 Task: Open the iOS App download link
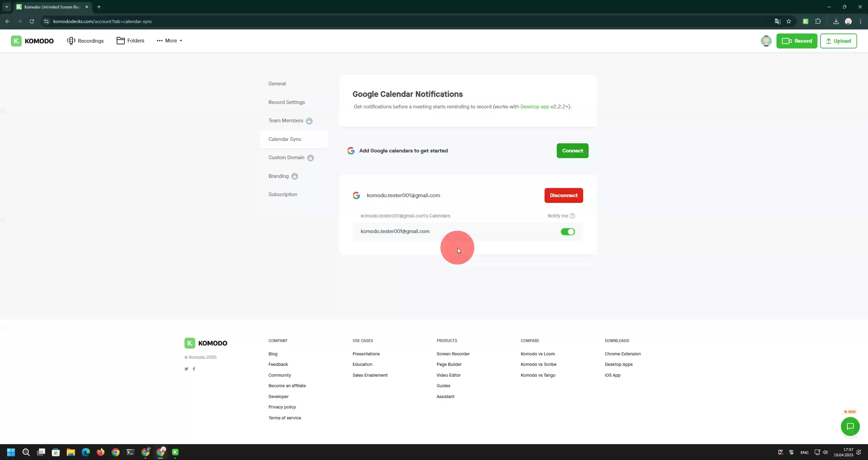tap(613, 375)
